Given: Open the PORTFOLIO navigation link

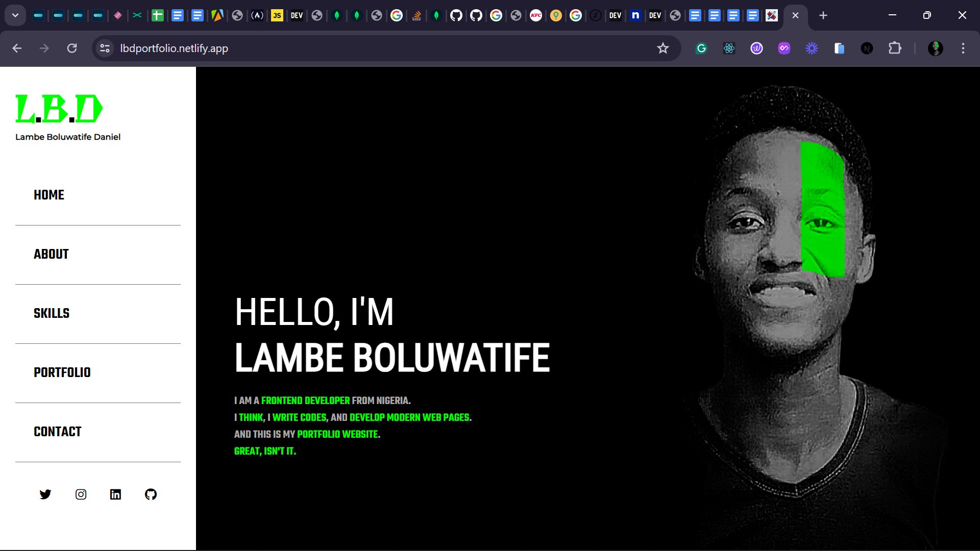Looking at the screenshot, I should tap(62, 372).
